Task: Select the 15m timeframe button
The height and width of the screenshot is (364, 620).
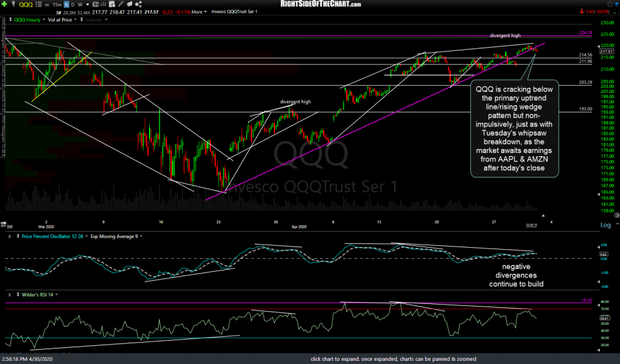Action: pos(57,5)
